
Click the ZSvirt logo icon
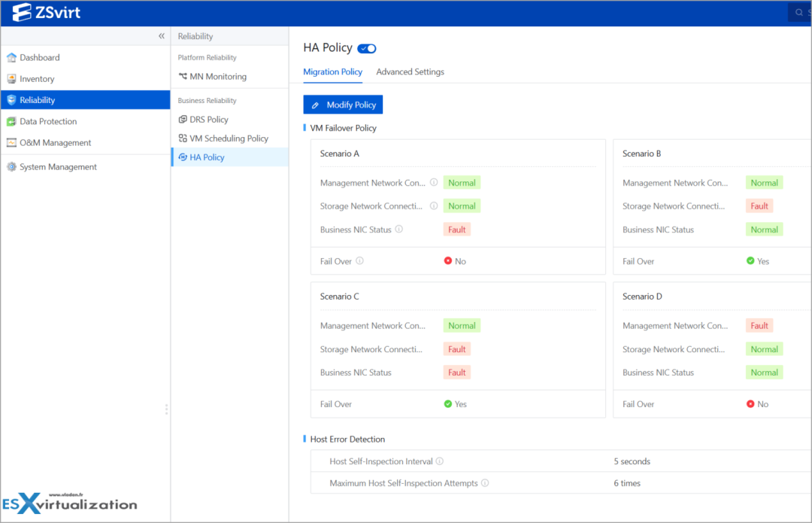(22, 13)
